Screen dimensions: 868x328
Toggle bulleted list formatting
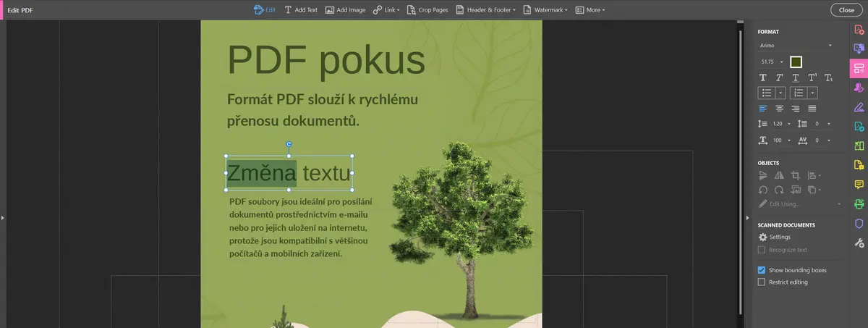(766, 93)
